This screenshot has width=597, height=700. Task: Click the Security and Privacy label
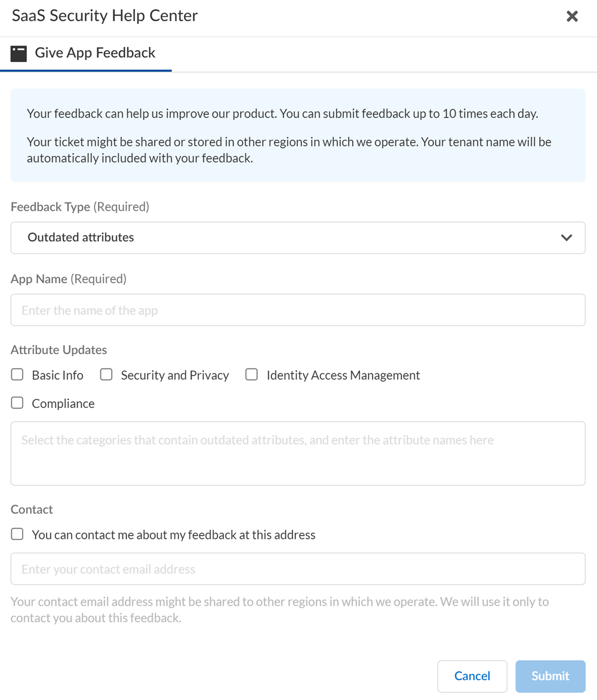tap(174, 375)
